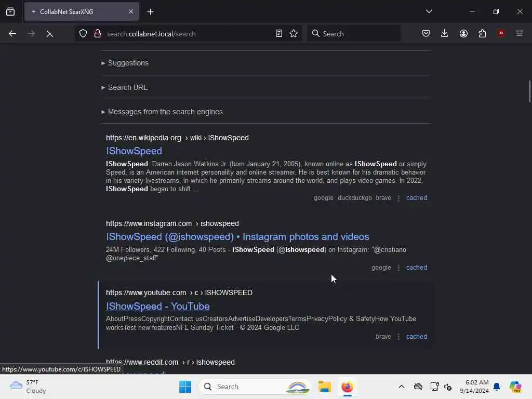
Task: Open the Firefox application menu
Action: [x=520, y=33]
